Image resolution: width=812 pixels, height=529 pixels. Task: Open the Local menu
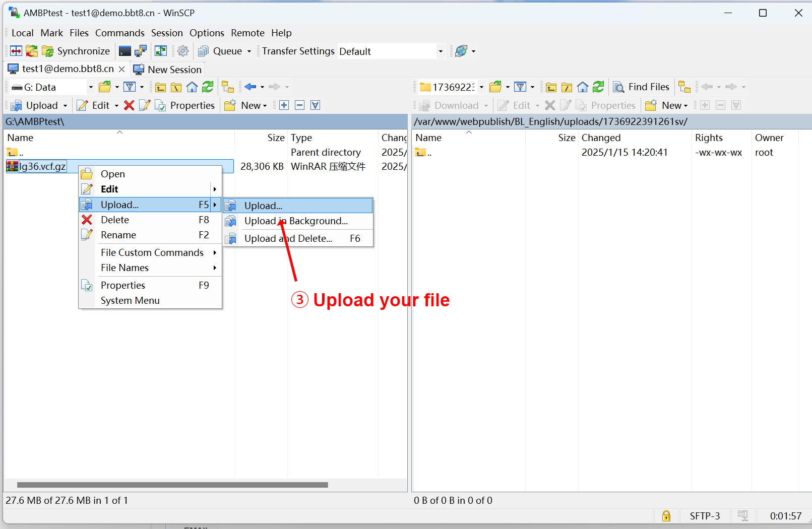click(x=23, y=33)
